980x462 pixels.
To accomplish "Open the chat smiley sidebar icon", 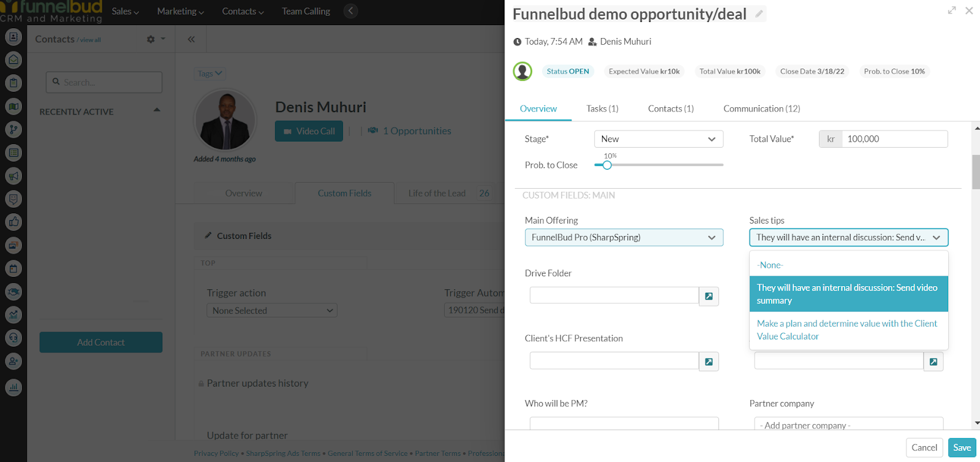I will click(13, 199).
